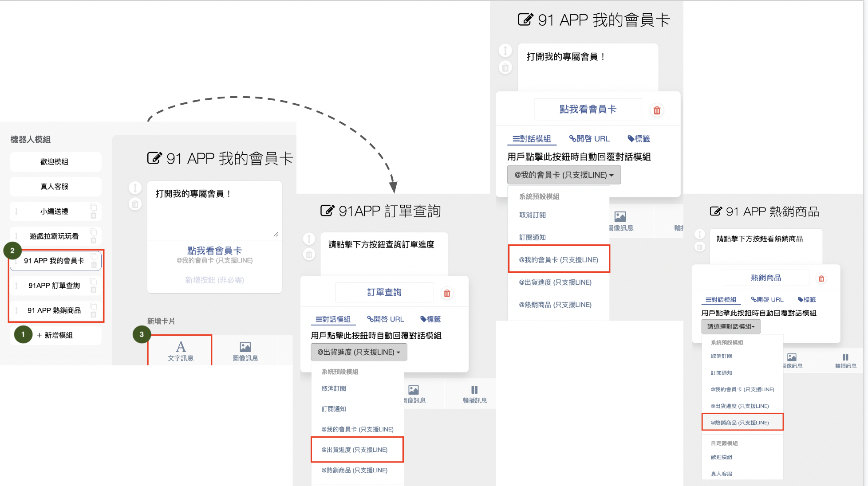Click + 新增模組 button in sidebar
868x486 pixels.
coord(55,335)
